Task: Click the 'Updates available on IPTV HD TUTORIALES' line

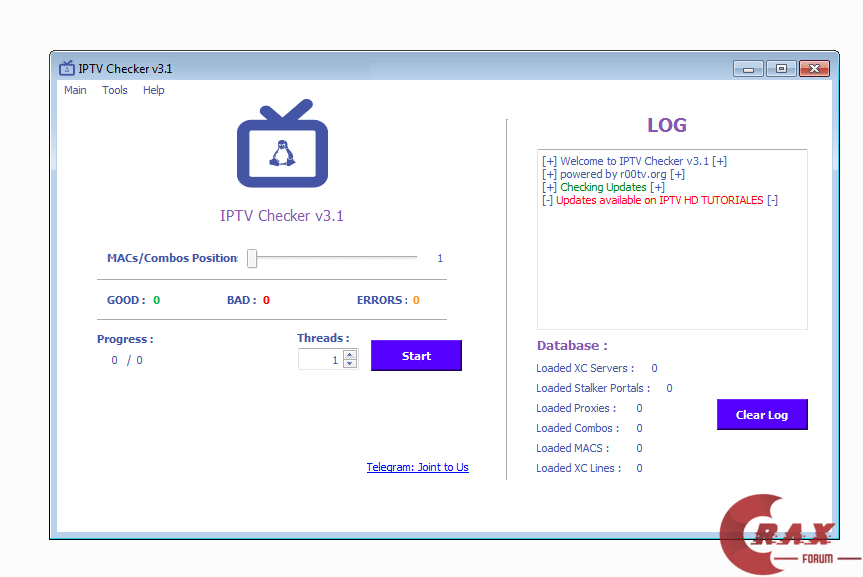Action: 659,200
